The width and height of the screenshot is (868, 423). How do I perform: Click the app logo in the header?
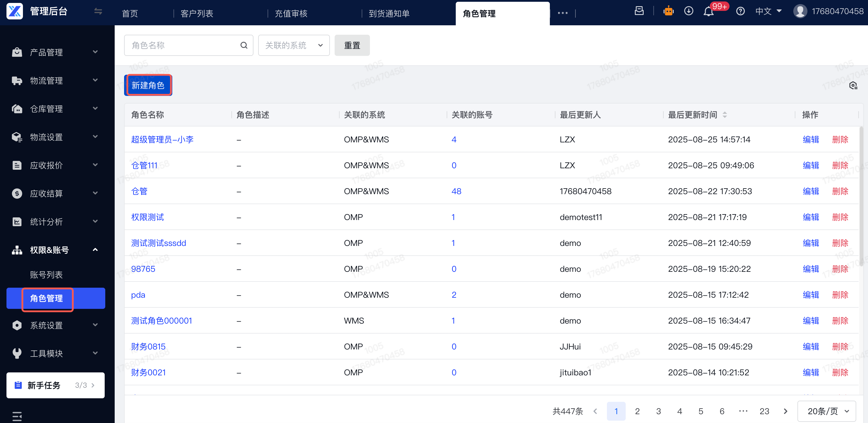point(14,11)
